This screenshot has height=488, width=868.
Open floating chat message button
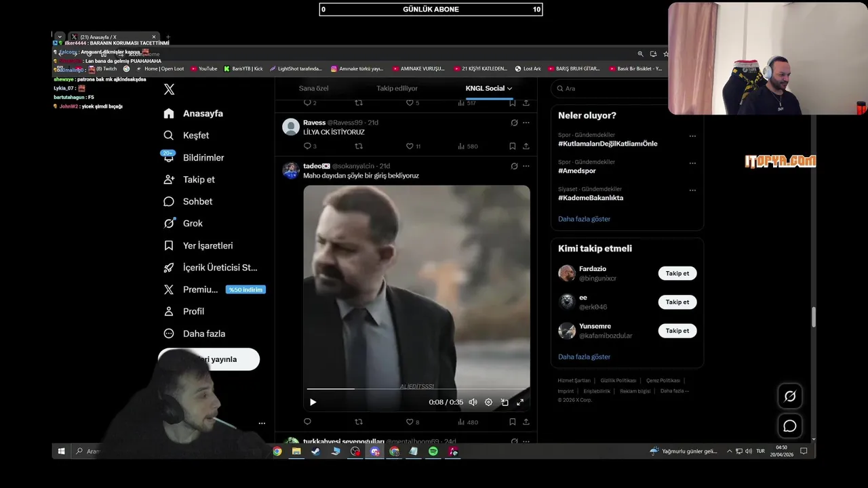tap(790, 426)
